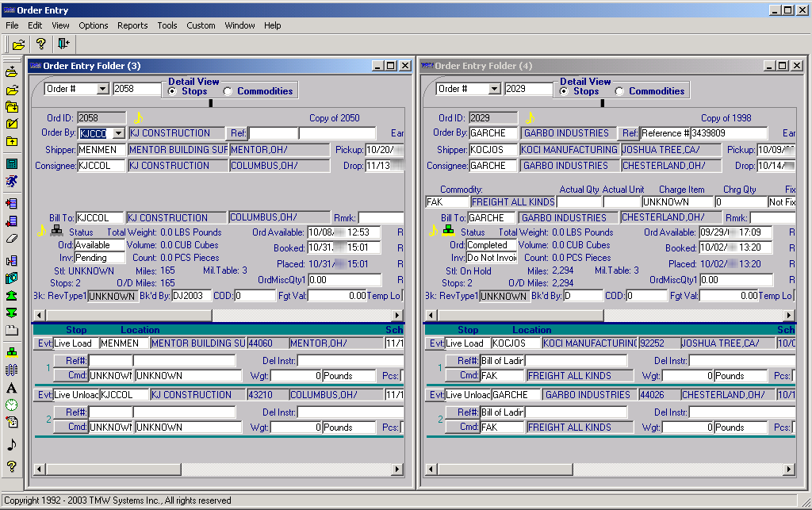Click the calculator icon in left sidebar

[x=11, y=163]
